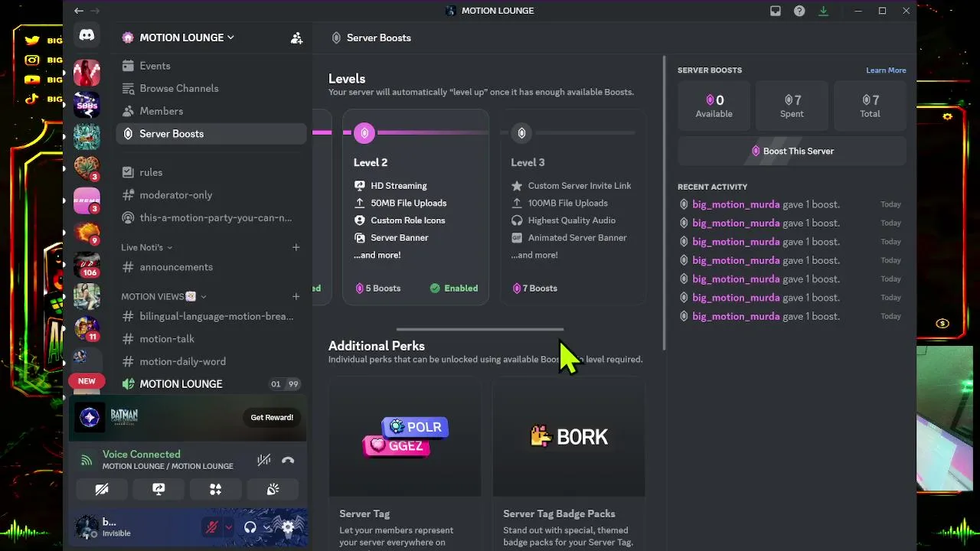Open the moderator-only channel
The image size is (980, 551).
tap(211, 195)
